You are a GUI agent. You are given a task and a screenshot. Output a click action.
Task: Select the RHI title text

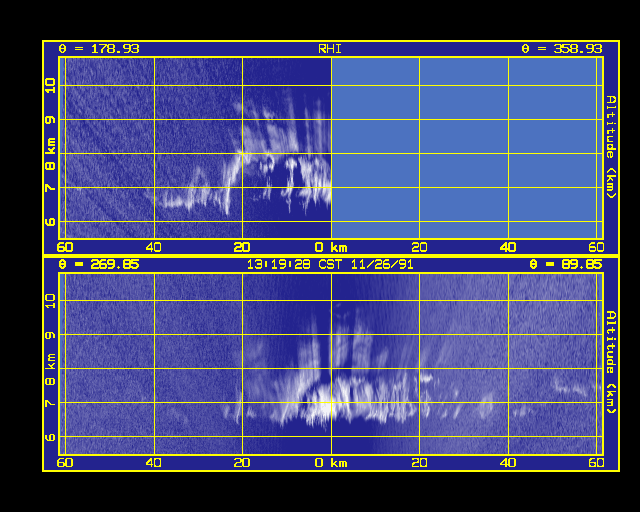[x=330, y=49]
